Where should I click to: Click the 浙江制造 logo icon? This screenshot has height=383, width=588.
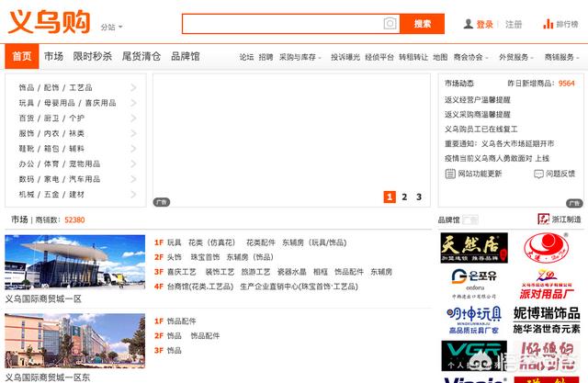pyautogui.click(x=543, y=219)
